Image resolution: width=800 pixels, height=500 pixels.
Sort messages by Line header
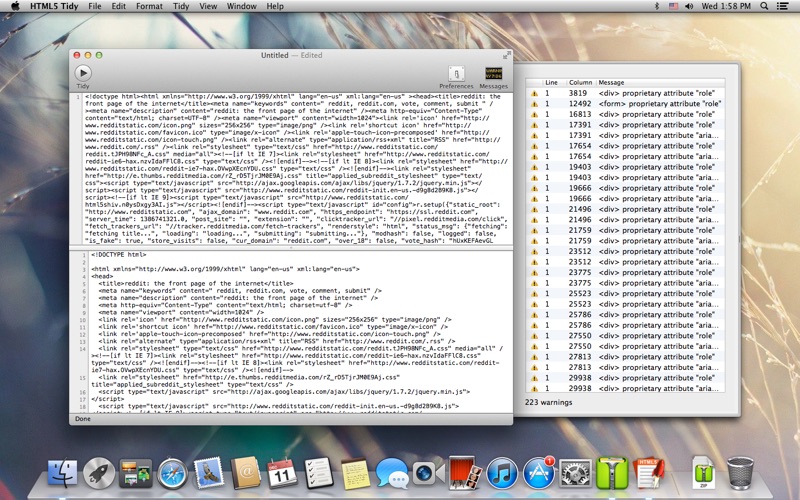point(554,82)
